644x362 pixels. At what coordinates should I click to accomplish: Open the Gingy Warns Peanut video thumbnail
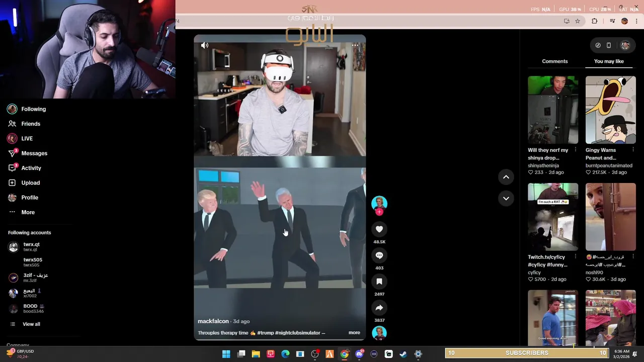click(x=611, y=110)
